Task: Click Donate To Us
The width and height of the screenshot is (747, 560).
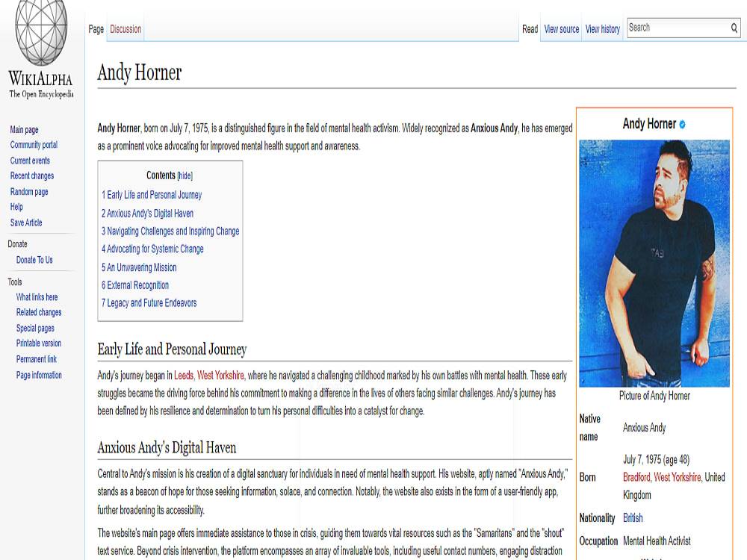Action: pyautogui.click(x=34, y=259)
